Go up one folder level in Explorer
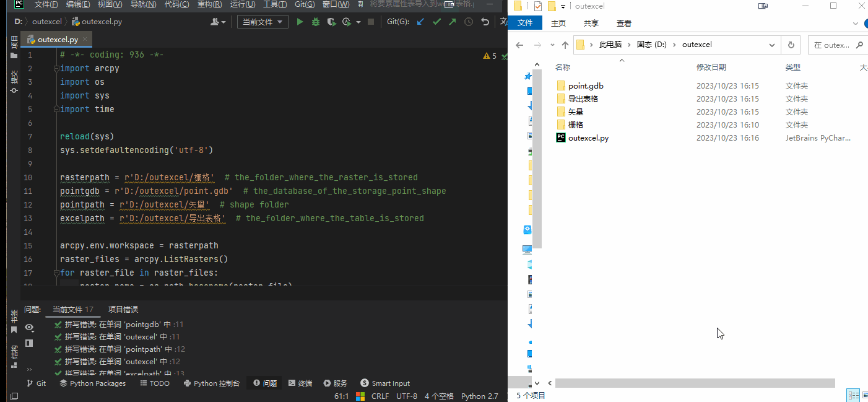 click(x=565, y=45)
